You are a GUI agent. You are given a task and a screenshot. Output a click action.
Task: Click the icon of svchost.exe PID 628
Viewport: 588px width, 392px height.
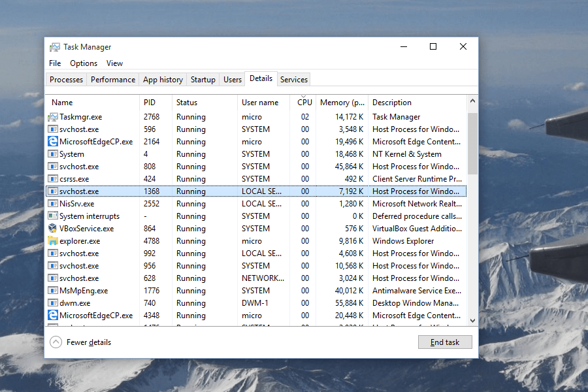coord(53,278)
